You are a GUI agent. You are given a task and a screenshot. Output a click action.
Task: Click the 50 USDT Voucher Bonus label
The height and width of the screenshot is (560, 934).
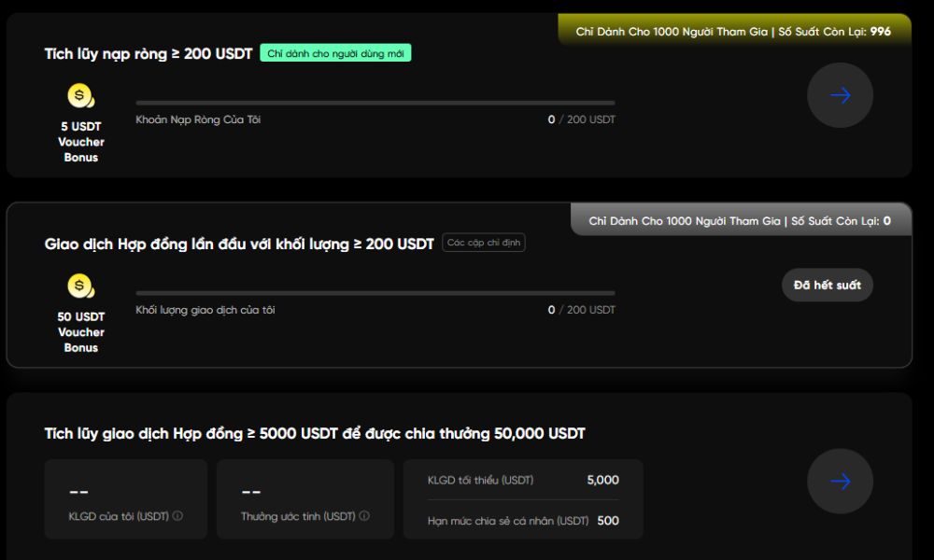coord(81,332)
